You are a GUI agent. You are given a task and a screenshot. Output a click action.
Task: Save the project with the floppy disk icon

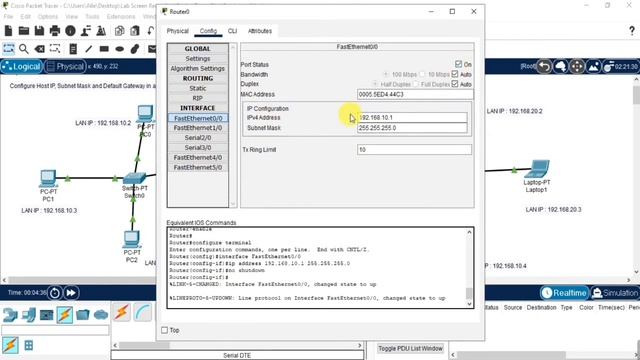point(39,31)
